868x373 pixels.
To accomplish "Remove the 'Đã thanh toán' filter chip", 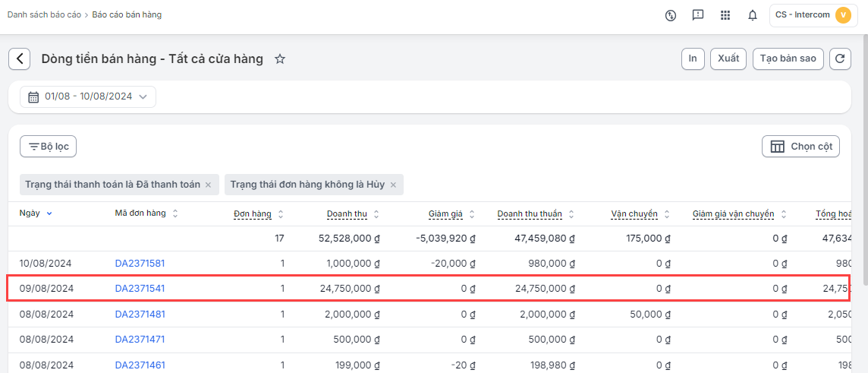I will click(x=208, y=185).
